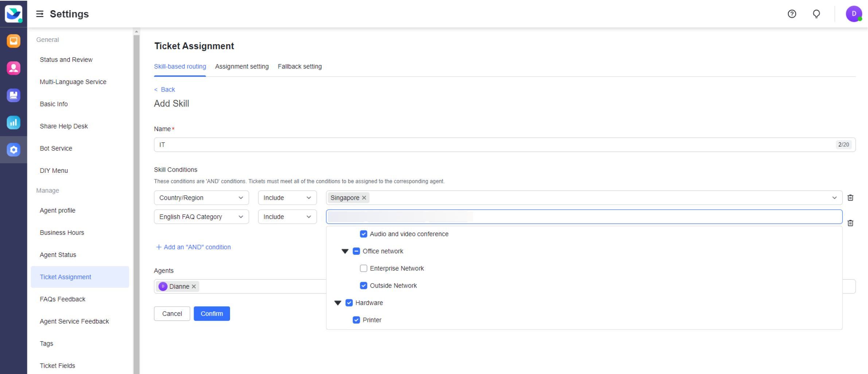
Task: Delete the Country/Region condition with trash icon
Action: click(x=850, y=198)
